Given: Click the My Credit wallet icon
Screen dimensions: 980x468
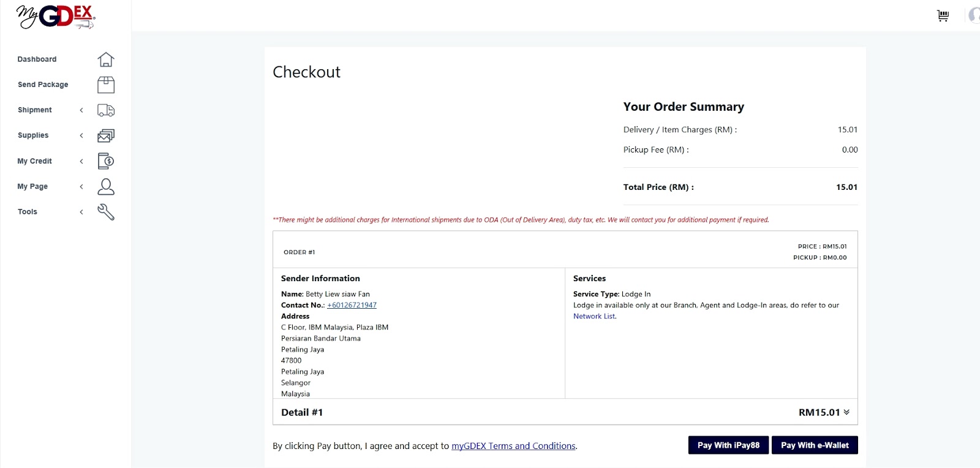Looking at the screenshot, I should point(106,161).
